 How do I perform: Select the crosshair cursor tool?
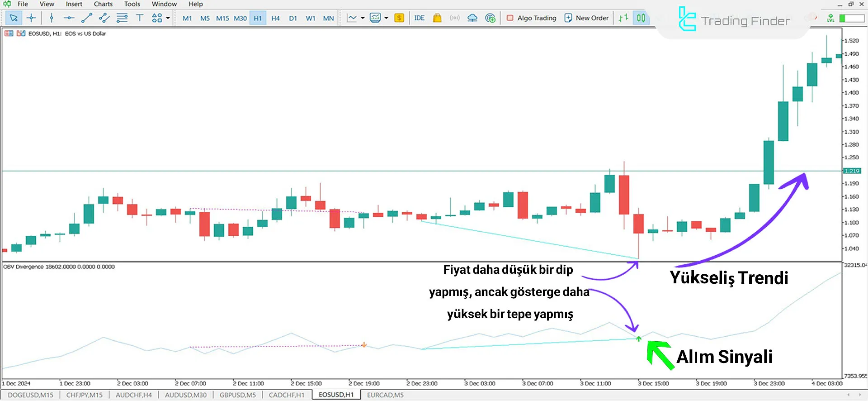31,18
